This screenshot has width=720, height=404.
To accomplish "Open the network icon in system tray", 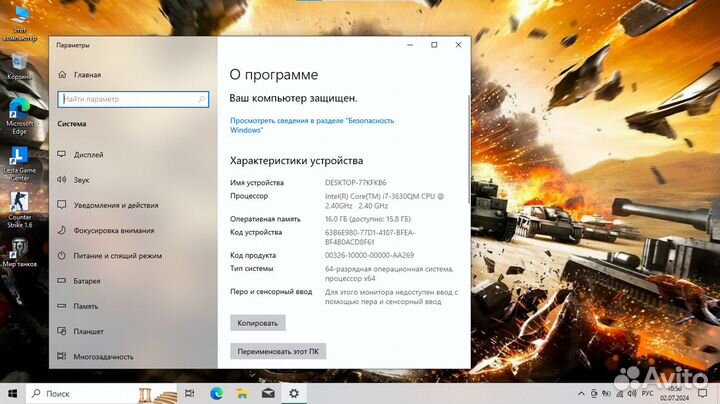I will coord(619,393).
